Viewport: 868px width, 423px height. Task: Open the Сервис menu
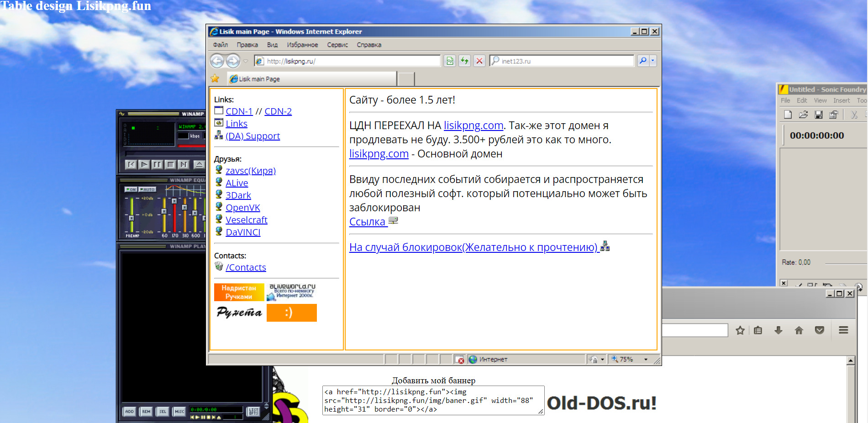tap(337, 45)
